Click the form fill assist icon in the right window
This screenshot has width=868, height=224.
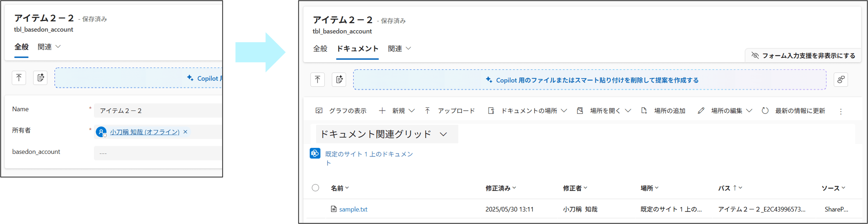[339, 80]
